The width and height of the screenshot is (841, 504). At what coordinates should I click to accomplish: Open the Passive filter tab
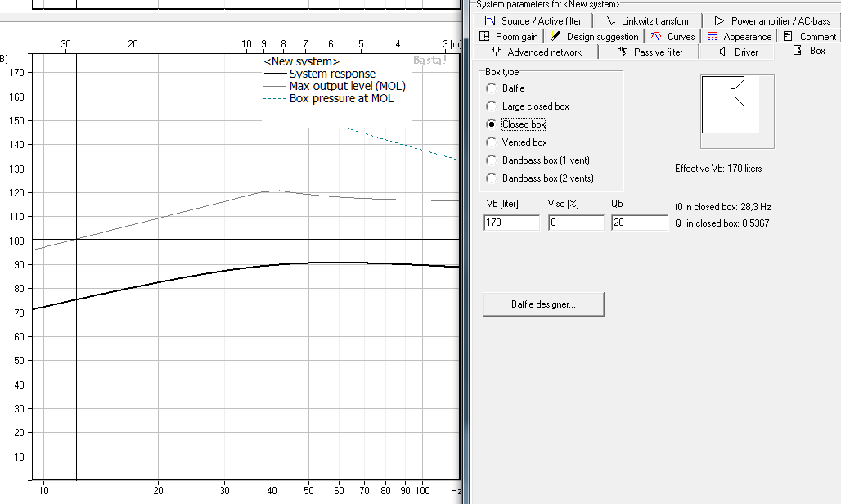click(650, 52)
